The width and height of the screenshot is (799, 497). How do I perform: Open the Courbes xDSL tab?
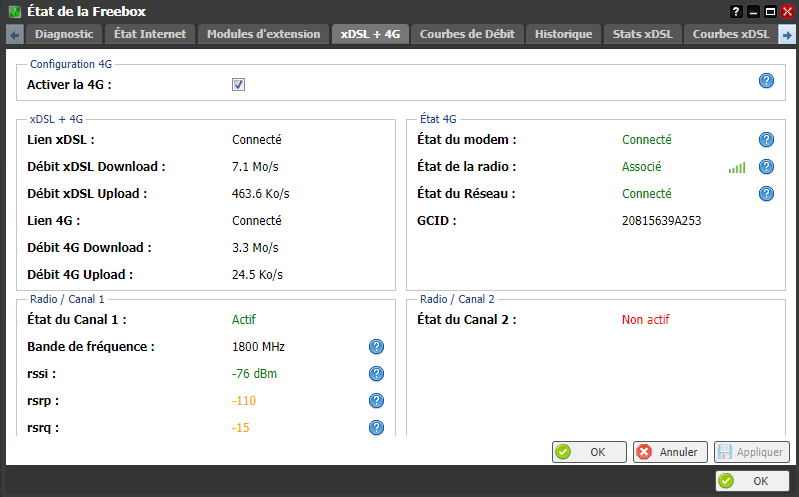pyautogui.click(x=731, y=34)
